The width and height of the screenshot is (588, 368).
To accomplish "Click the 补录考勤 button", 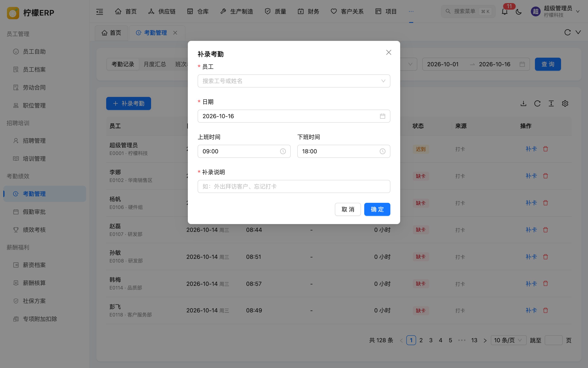I will click(129, 103).
